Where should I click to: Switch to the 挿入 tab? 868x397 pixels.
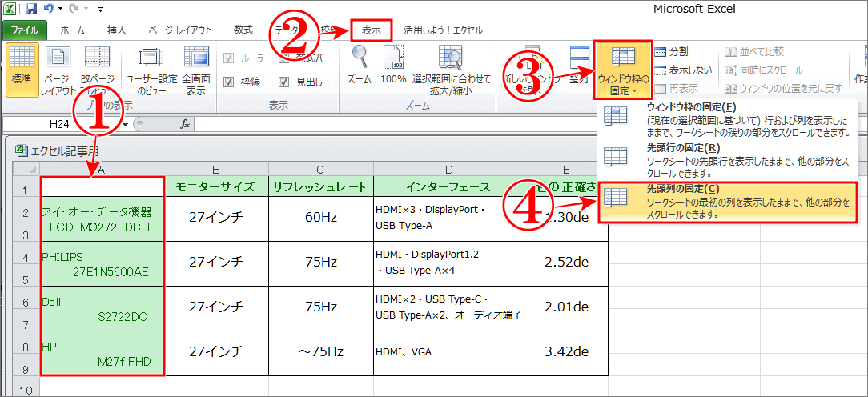pos(116,30)
